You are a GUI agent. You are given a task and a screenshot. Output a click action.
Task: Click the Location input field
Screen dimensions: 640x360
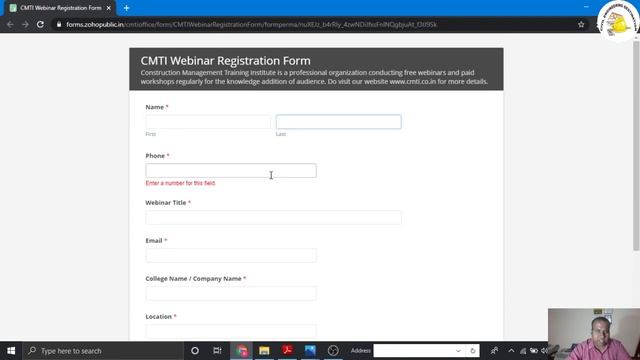pos(231,331)
